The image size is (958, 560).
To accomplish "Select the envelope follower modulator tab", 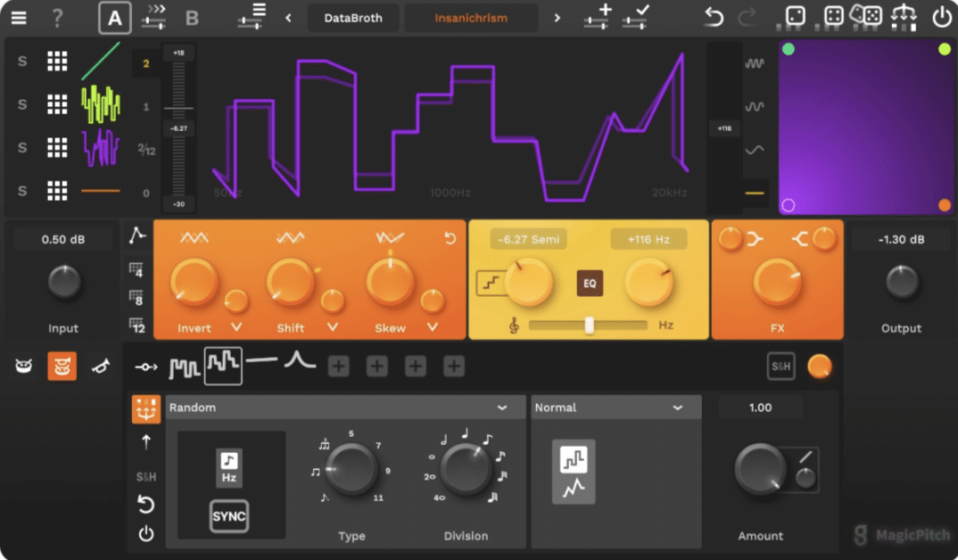I will [x=300, y=360].
